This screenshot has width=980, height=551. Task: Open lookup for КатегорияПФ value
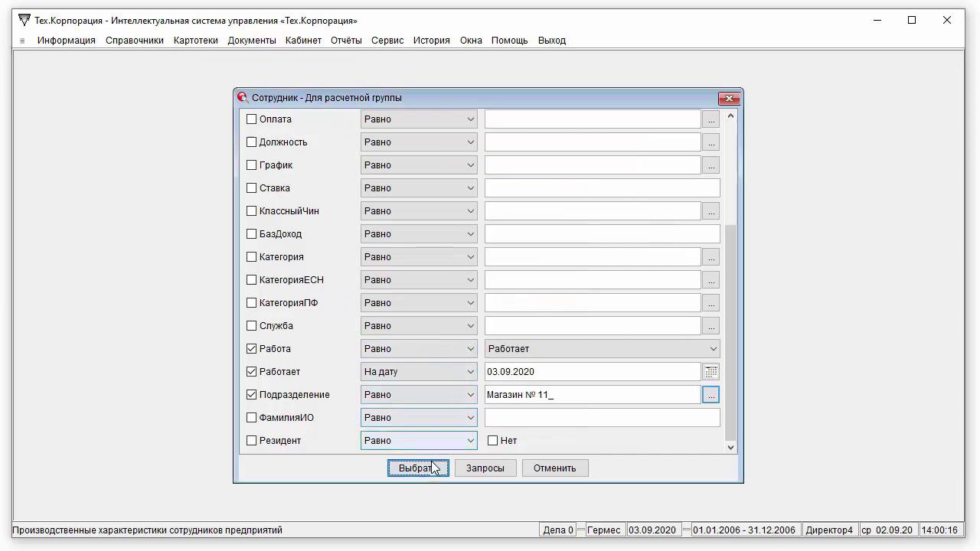click(x=711, y=303)
